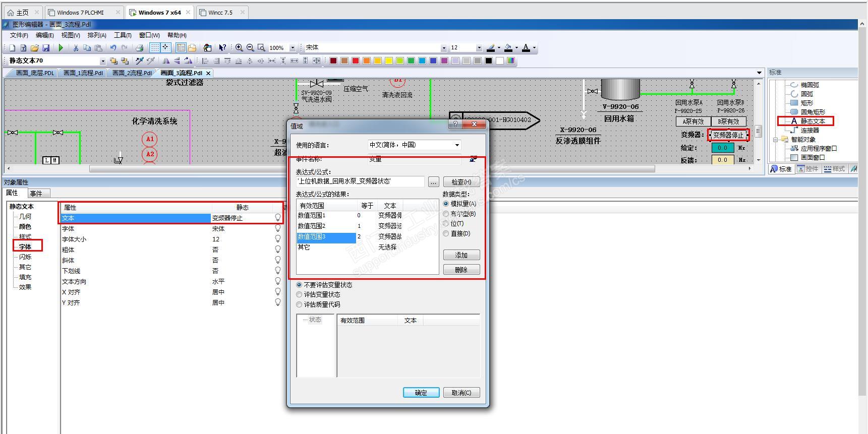This screenshot has width=868, height=434.
Task: Undo the last action
Action: [x=113, y=48]
